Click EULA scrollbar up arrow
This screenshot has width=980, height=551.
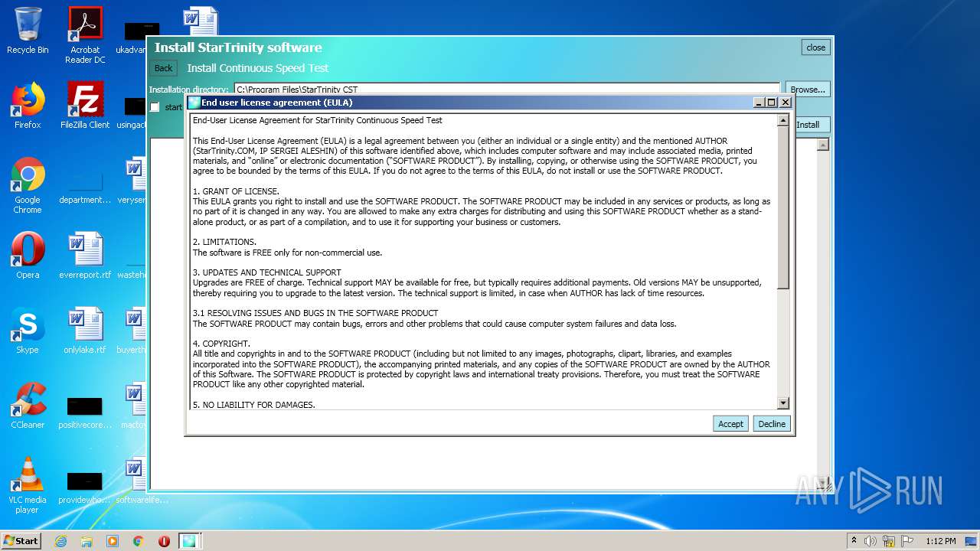pyautogui.click(x=782, y=120)
